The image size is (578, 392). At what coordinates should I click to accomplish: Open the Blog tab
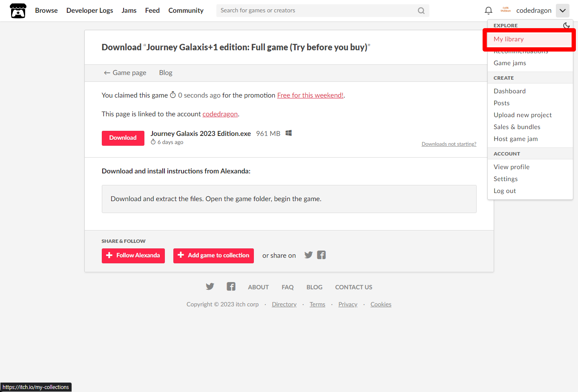[166, 73]
